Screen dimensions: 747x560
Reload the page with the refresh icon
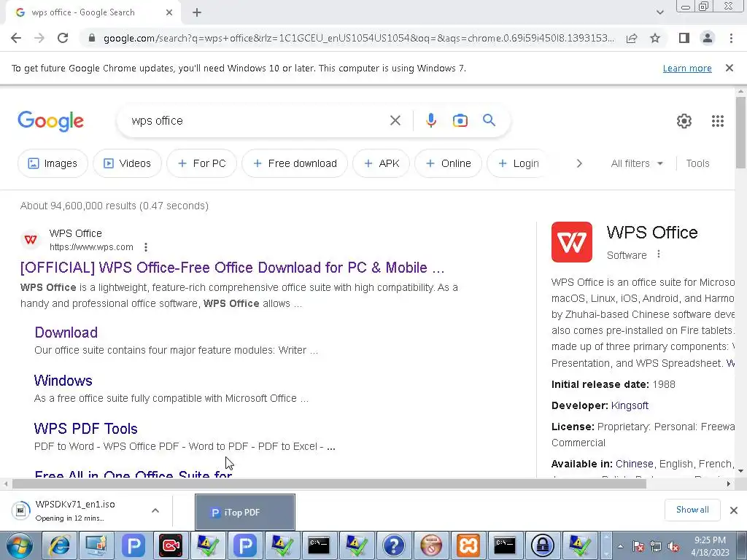tap(63, 38)
